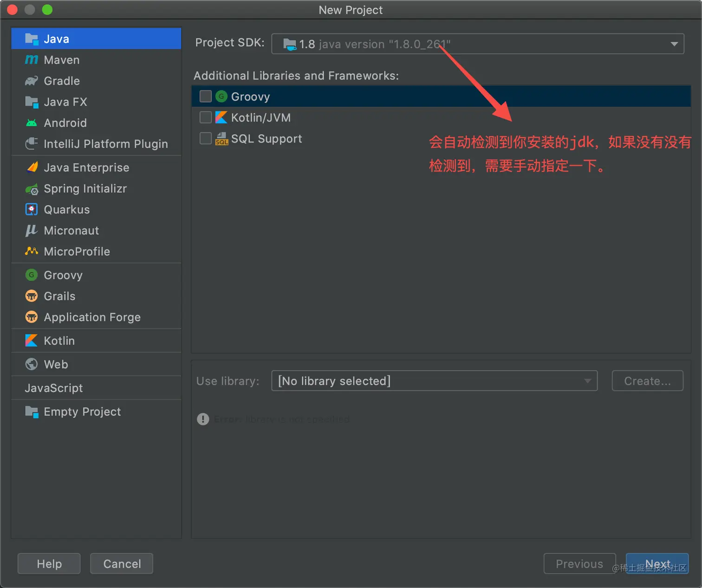Screen dimensions: 702x588
Task: Select the Micronaut mu icon
Action: [x=32, y=231]
